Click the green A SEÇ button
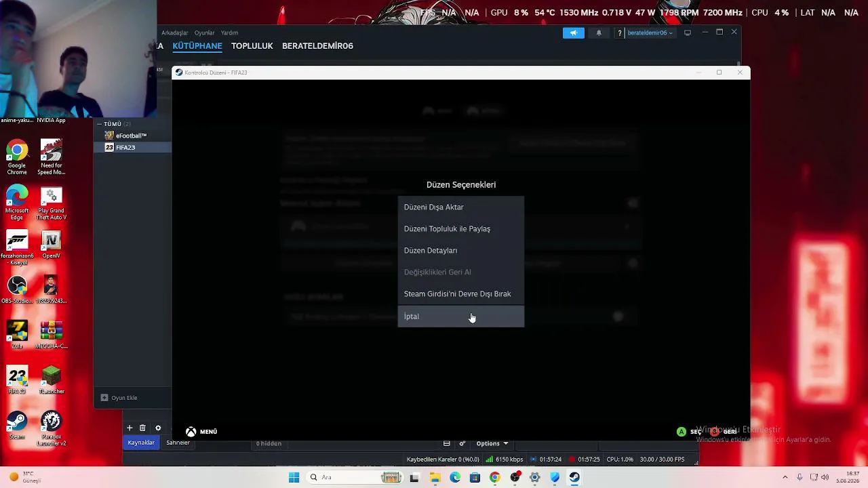Screen dimensions: 868x488 coord(689,432)
